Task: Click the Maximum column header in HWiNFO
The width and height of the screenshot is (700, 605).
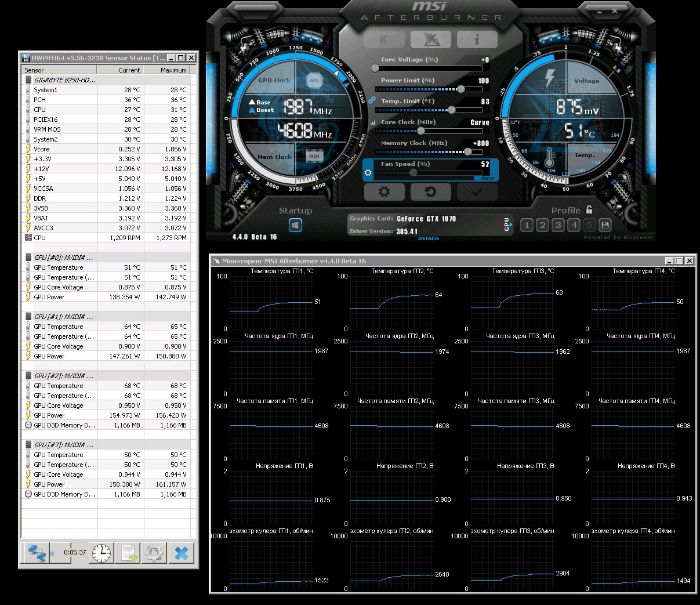Action: pos(167,70)
